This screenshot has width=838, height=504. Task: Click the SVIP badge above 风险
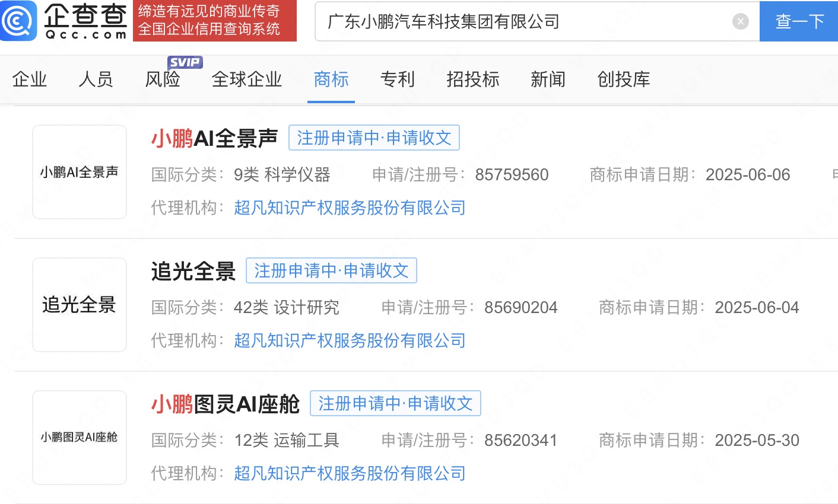click(185, 62)
